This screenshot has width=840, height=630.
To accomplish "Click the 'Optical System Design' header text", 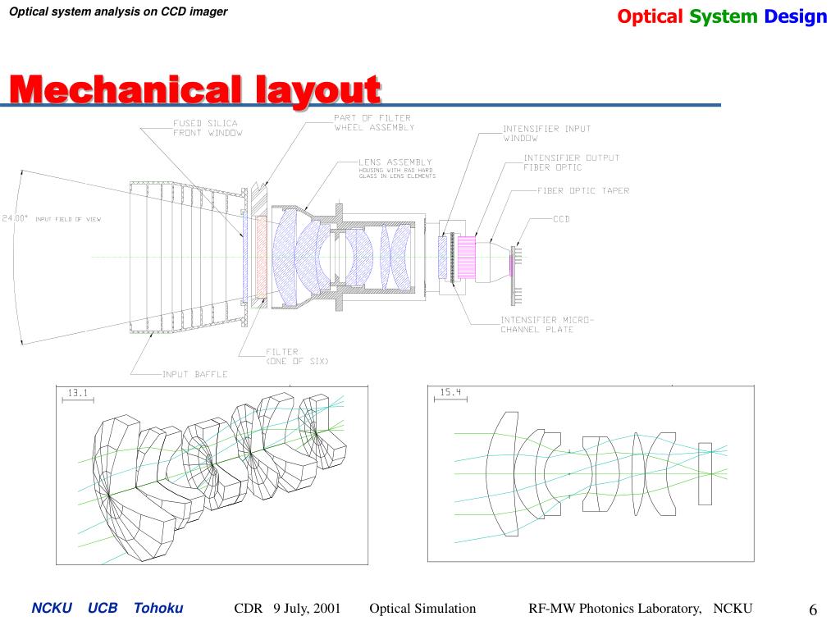I will click(x=722, y=16).
